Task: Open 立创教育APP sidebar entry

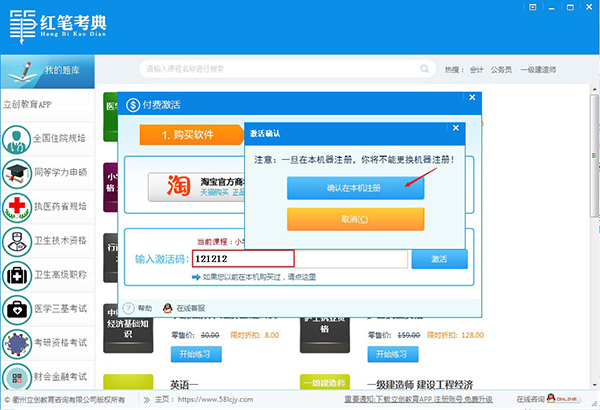Action: pyautogui.click(x=47, y=105)
